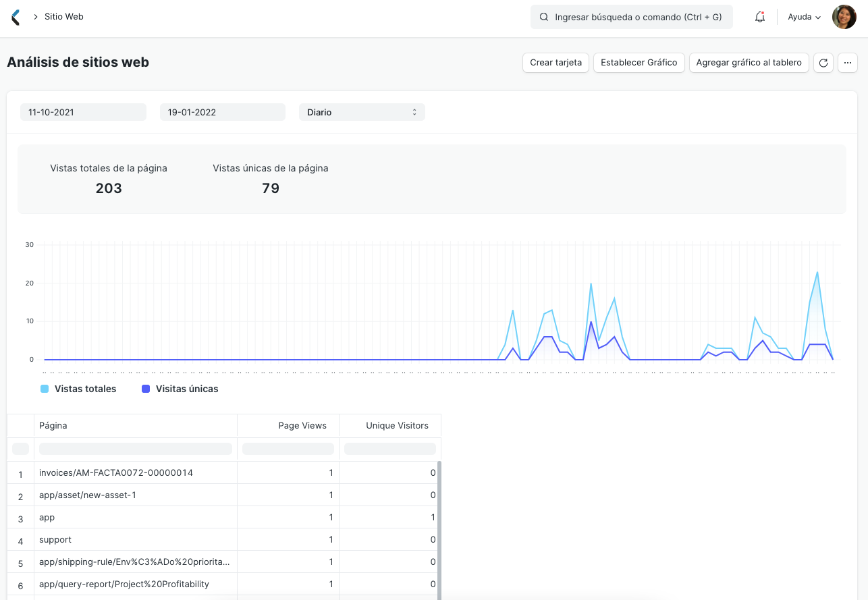Click the value 203 total views

click(x=109, y=188)
